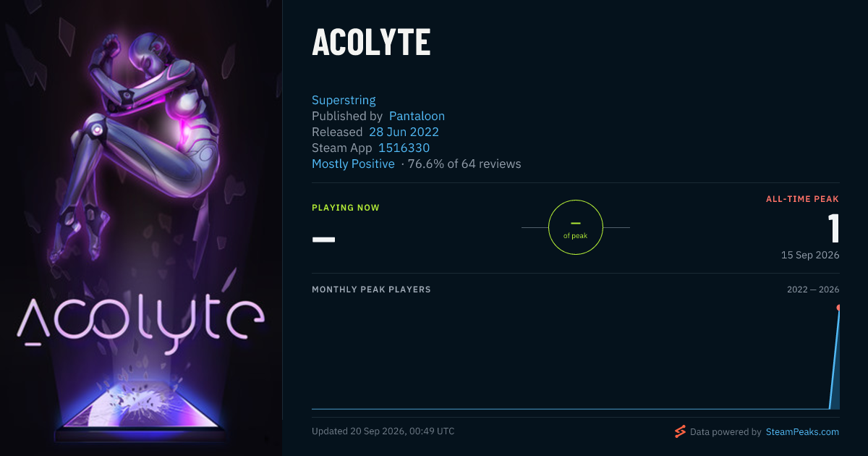
Task: Click the 28 Jun 2022 release date
Action: 404,132
